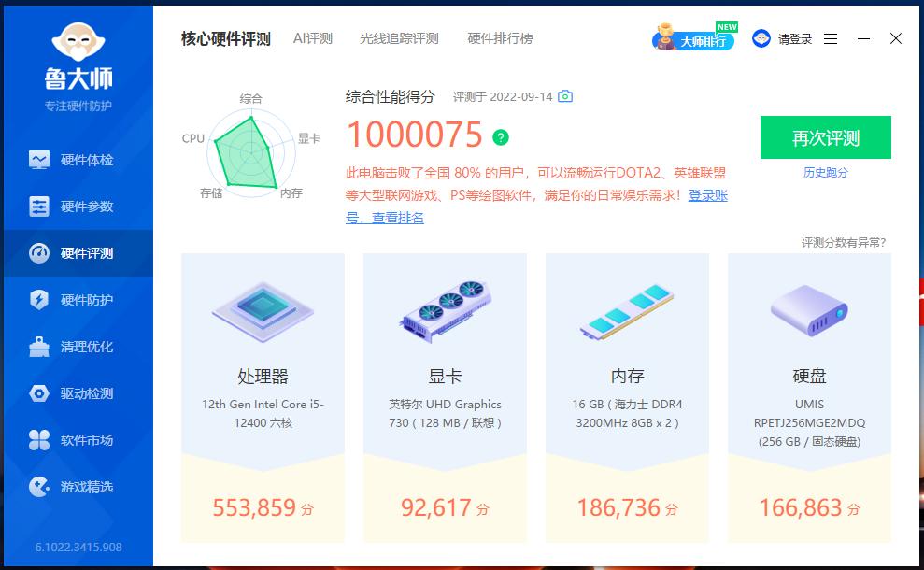
Task: Click 处理器 card title
Action: click(263, 376)
